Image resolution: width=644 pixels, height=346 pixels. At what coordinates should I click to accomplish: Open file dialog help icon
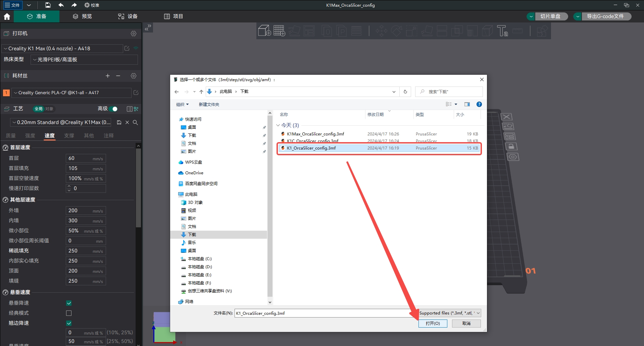(x=479, y=104)
